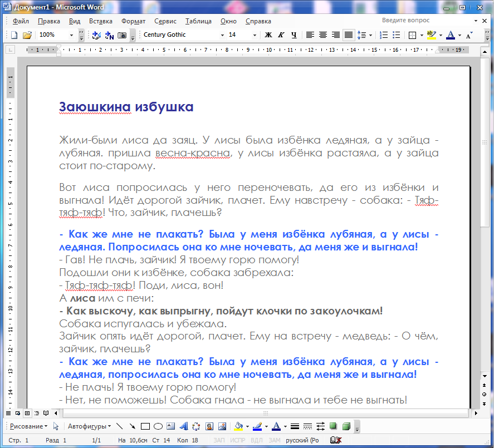Click the plus-N toolbar icon
The width and height of the screenshot is (494, 448).
109,35
